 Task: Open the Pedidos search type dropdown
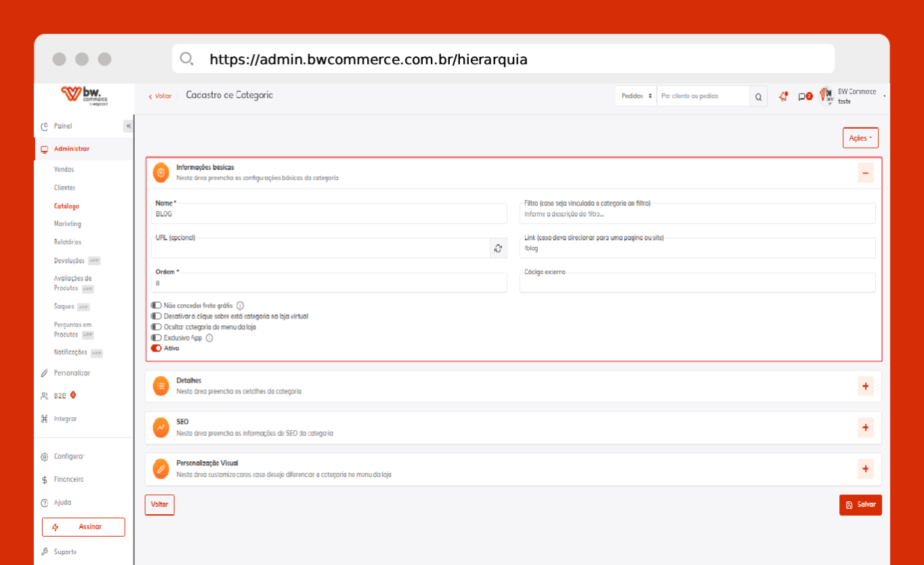(x=636, y=96)
